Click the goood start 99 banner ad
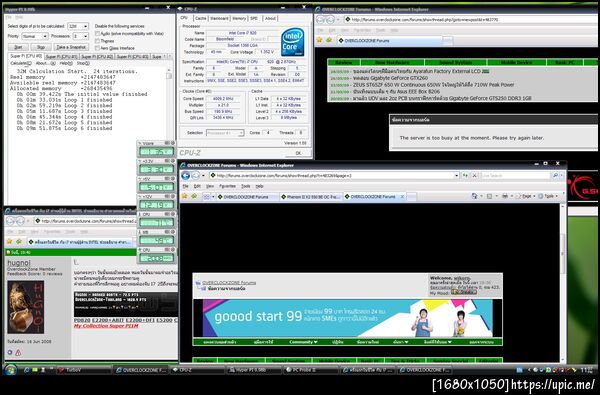Viewport: 600px width, 395px height. [x=347, y=318]
